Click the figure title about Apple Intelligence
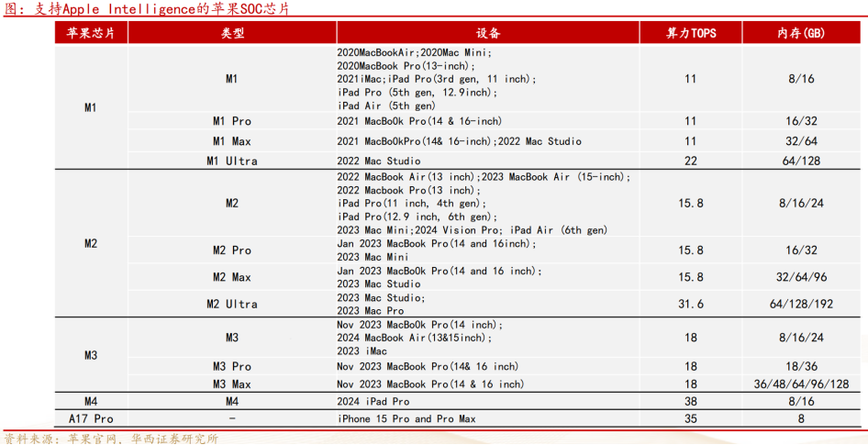The width and height of the screenshot is (868, 445). click(147, 9)
